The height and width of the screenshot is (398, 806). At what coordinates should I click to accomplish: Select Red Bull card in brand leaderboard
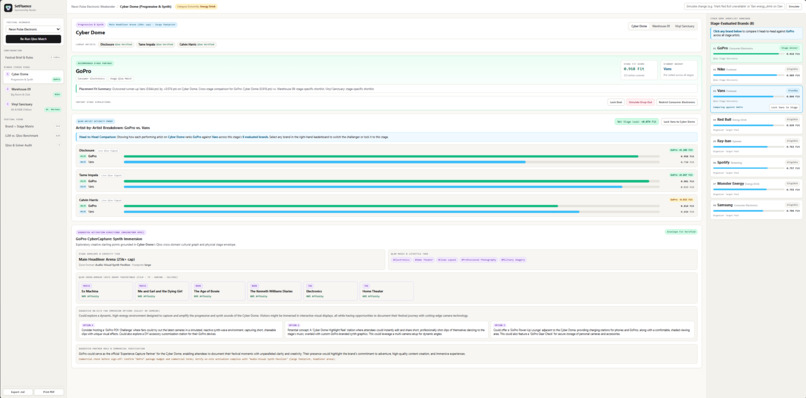point(756,125)
